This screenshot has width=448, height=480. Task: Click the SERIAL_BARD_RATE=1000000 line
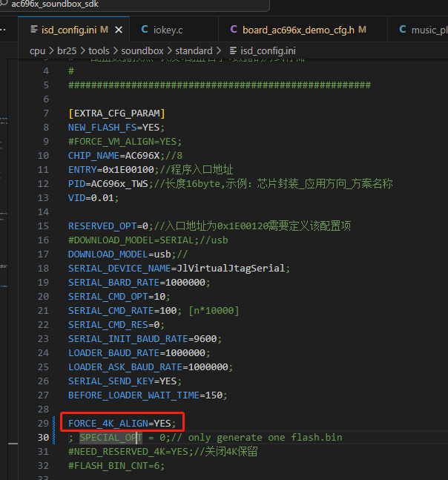[139, 282]
